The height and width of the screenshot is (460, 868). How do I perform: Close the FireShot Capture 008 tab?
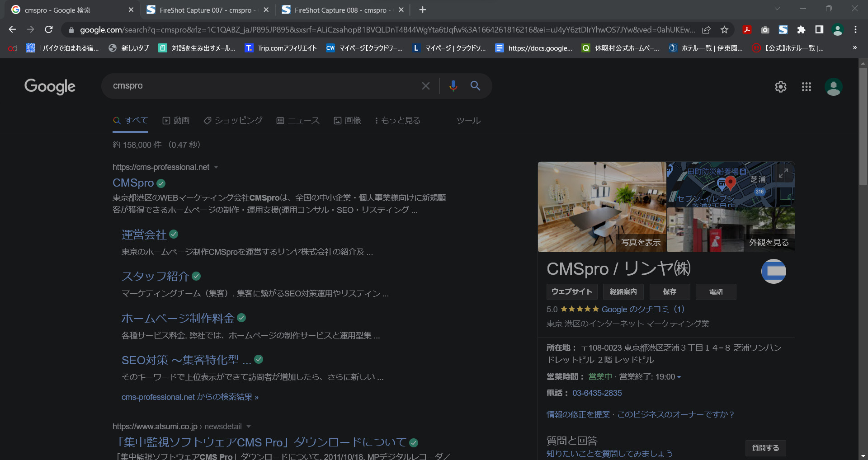(401, 10)
